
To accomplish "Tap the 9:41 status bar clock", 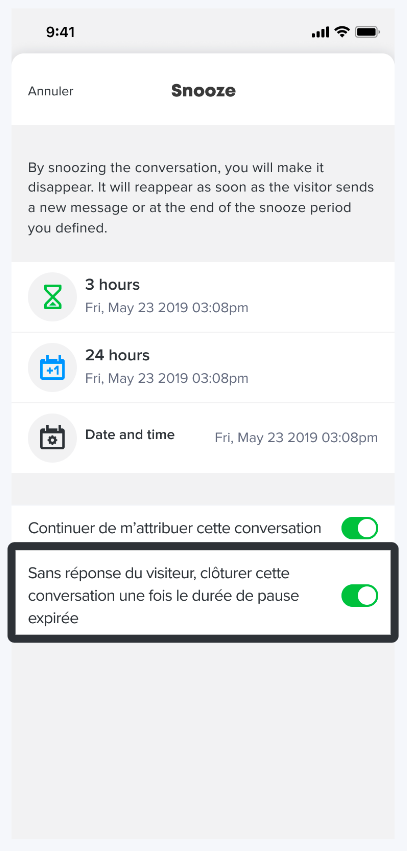I will click(x=60, y=32).
